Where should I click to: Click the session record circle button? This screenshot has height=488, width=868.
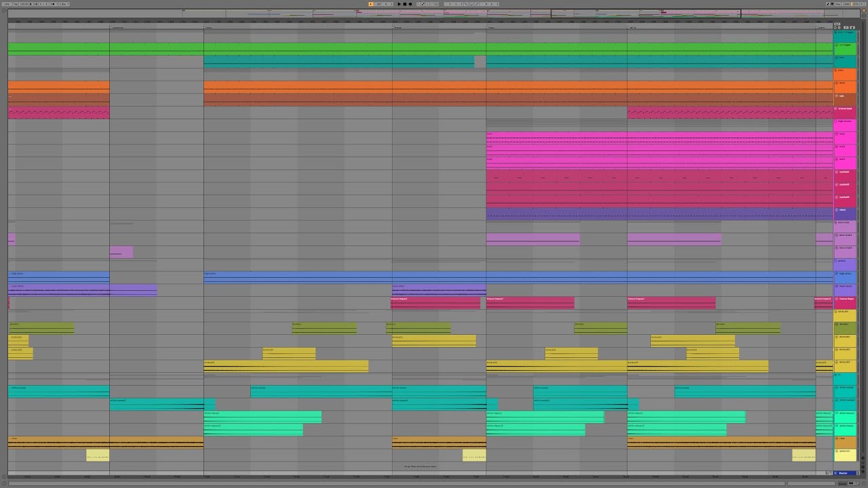[436, 4]
